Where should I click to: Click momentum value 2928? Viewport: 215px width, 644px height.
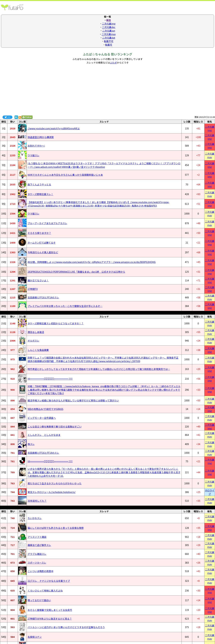[x=13, y=129]
